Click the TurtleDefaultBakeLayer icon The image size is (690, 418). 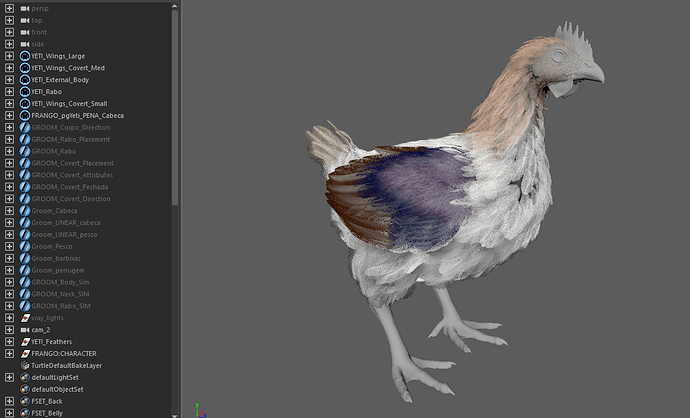24,366
